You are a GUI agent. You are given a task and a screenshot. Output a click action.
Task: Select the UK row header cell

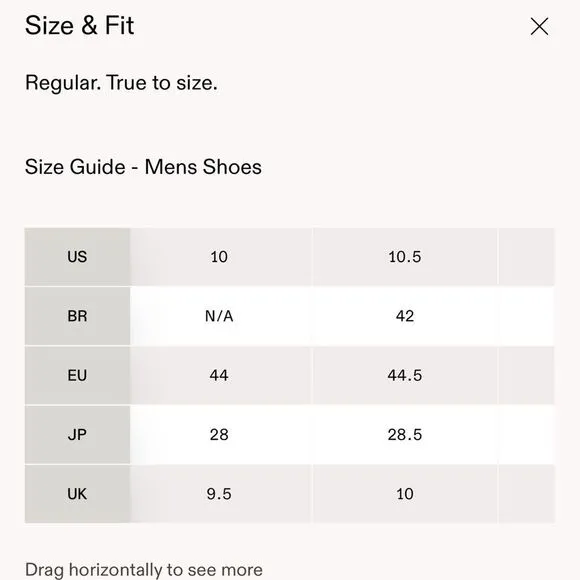[77, 494]
